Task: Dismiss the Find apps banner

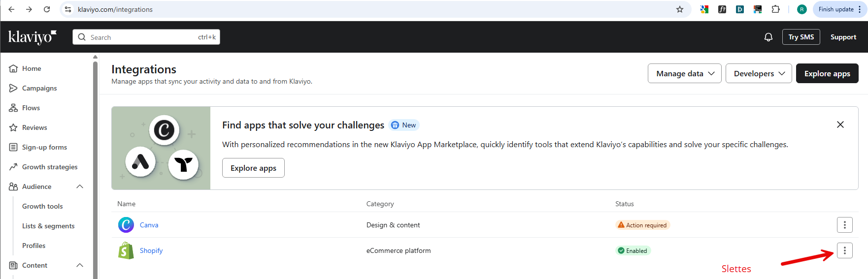Action: [x=840, y=124]
